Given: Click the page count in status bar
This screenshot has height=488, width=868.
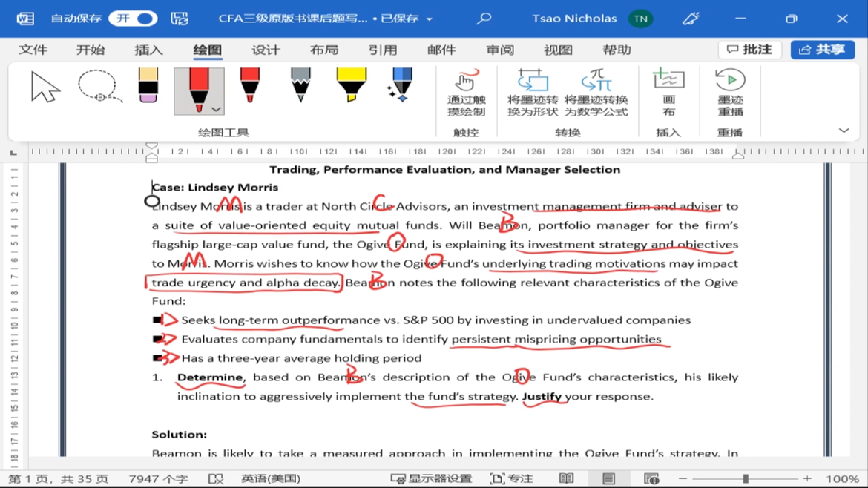Looking at the screenshot, I should [x=58, y=478].
